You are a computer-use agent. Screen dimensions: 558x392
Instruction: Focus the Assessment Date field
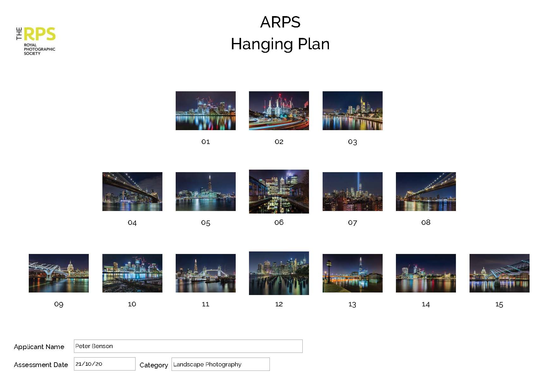coord(104,364)
